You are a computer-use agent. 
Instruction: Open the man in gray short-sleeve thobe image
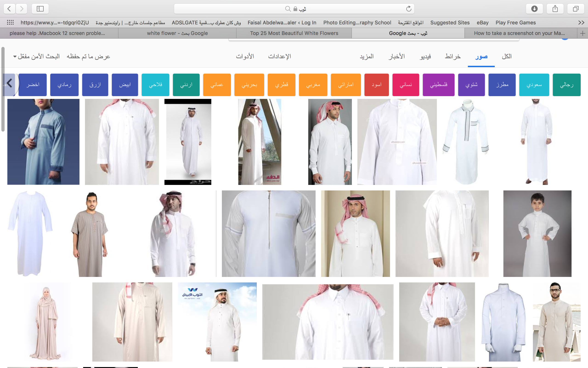coord(90,234)
